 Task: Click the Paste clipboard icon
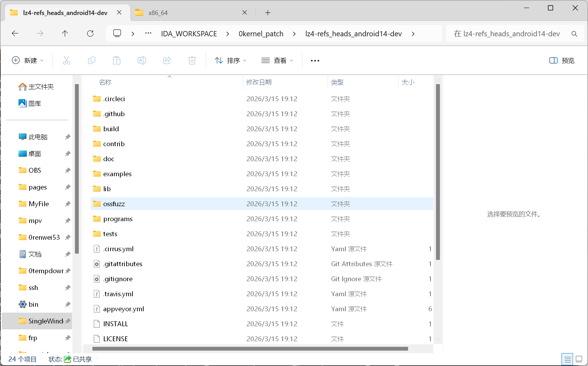pos(117,61)
